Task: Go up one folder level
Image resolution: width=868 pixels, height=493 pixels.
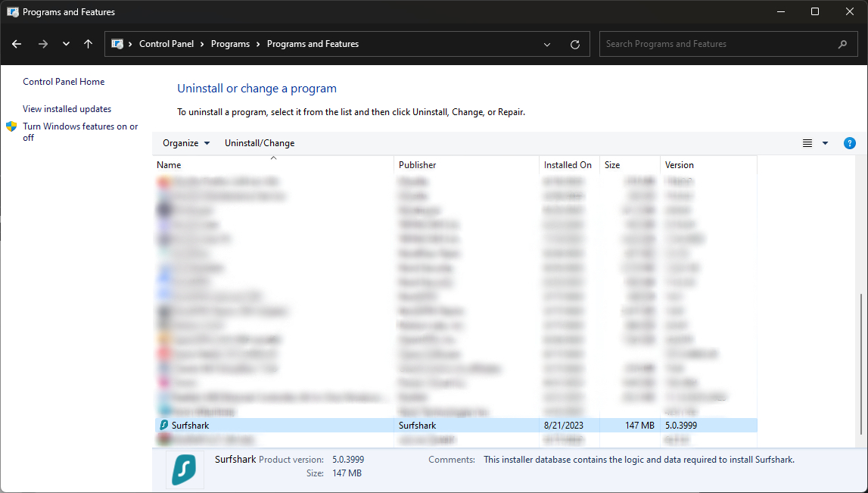Action: (x=88, y=44)
